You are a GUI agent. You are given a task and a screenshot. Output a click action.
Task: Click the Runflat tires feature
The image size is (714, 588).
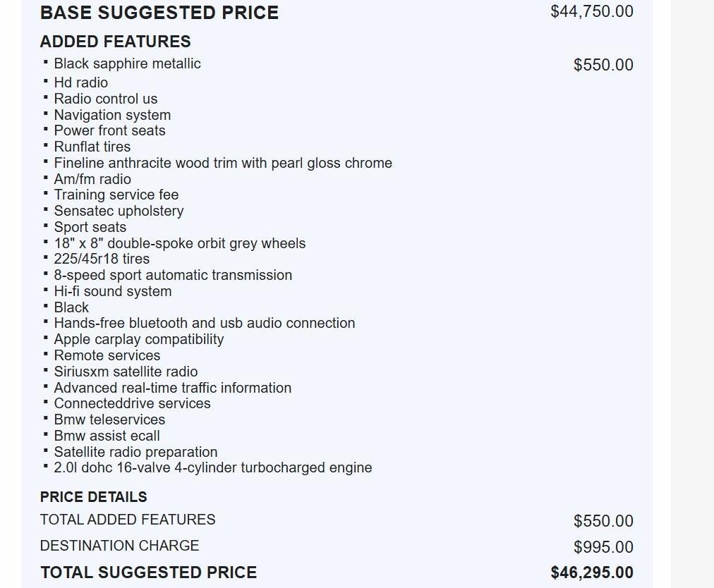(92, 147)
